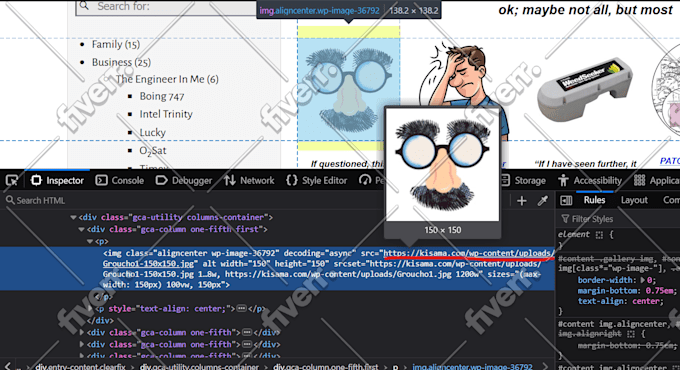Select div.entry-content.clearfix breadcrumb

80,367
